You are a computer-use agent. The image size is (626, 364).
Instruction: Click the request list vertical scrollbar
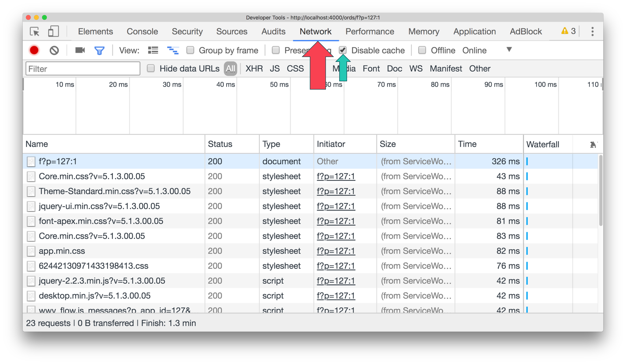click(600, 191)
